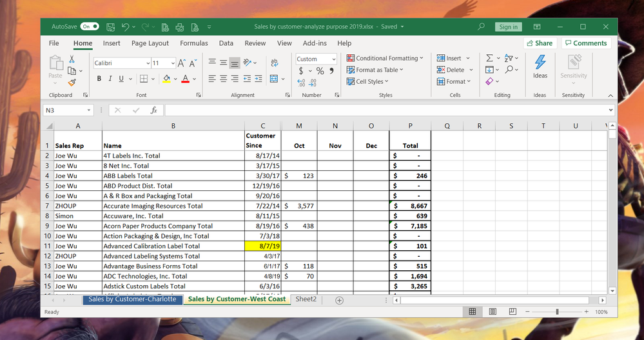Open the Data tab
644x340 pixels.
coord(226,43)
